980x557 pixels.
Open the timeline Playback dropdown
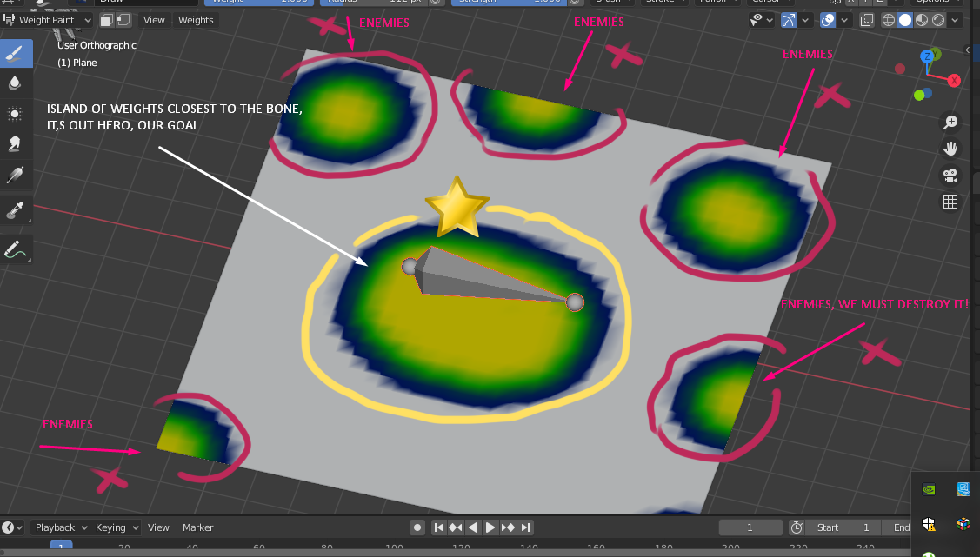(61, 527)
